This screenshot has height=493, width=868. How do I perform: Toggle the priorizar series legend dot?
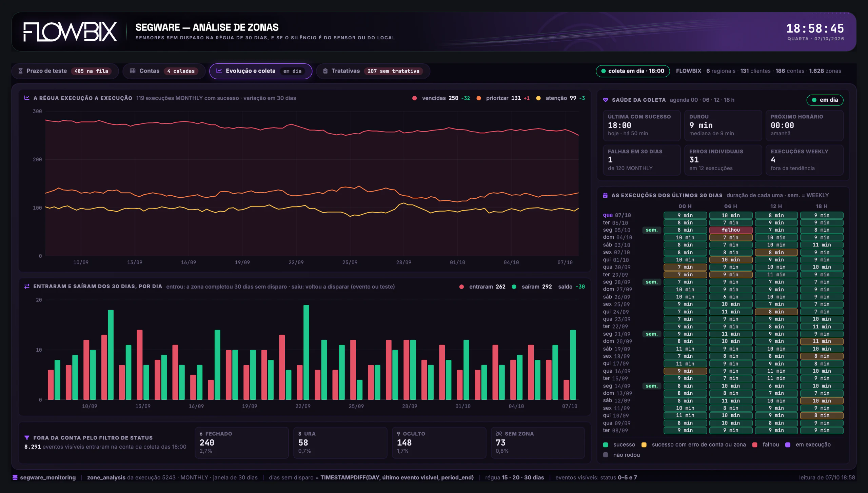tap(478, 98)
